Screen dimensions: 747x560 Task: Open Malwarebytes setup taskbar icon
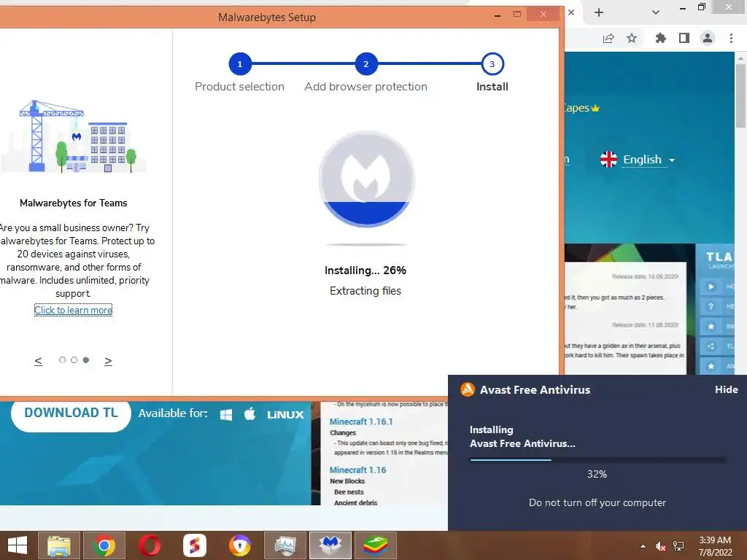pos(330,545)
